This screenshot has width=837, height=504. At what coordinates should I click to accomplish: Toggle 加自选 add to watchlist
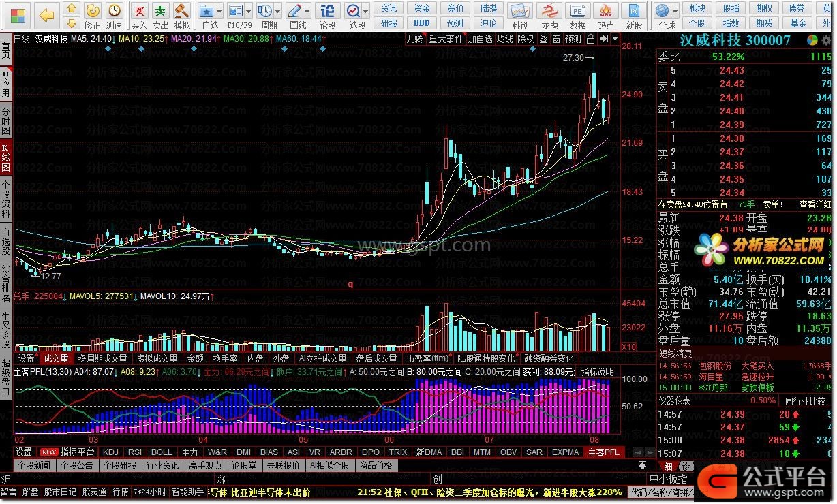[x=480, y=39]
